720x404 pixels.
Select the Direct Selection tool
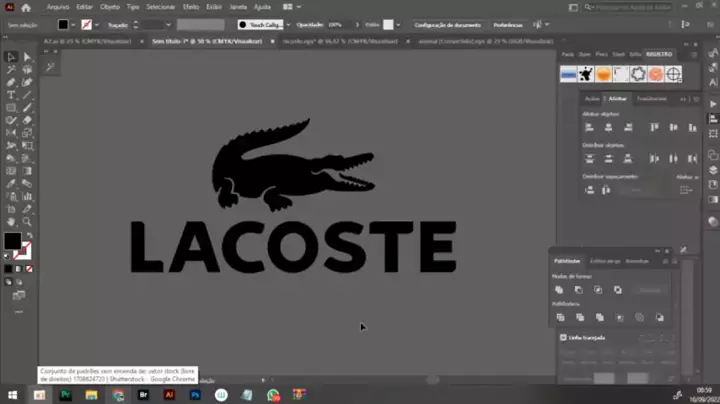pyautogui.click(x=27, y=57)
